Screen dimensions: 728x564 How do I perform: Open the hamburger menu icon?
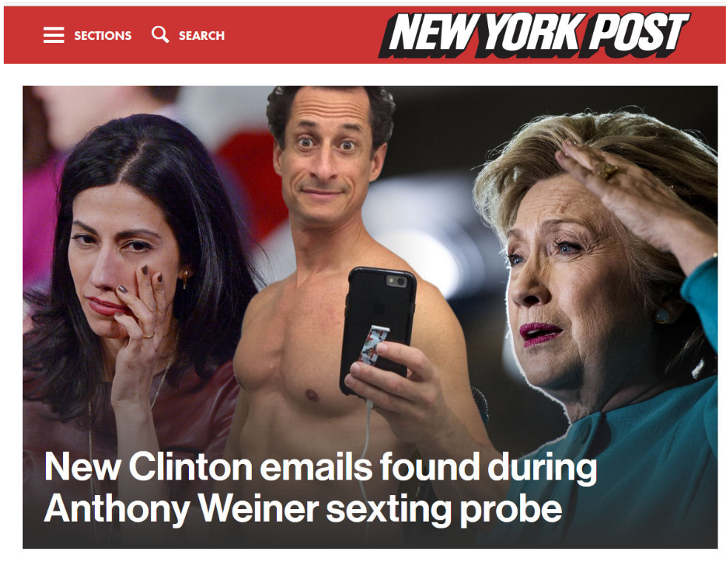pos(54,35)
